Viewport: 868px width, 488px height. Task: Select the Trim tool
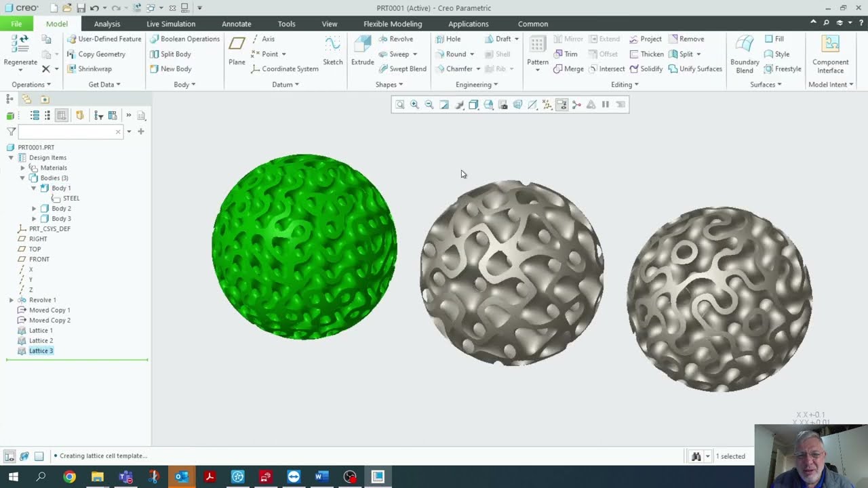tap(565, 54)
